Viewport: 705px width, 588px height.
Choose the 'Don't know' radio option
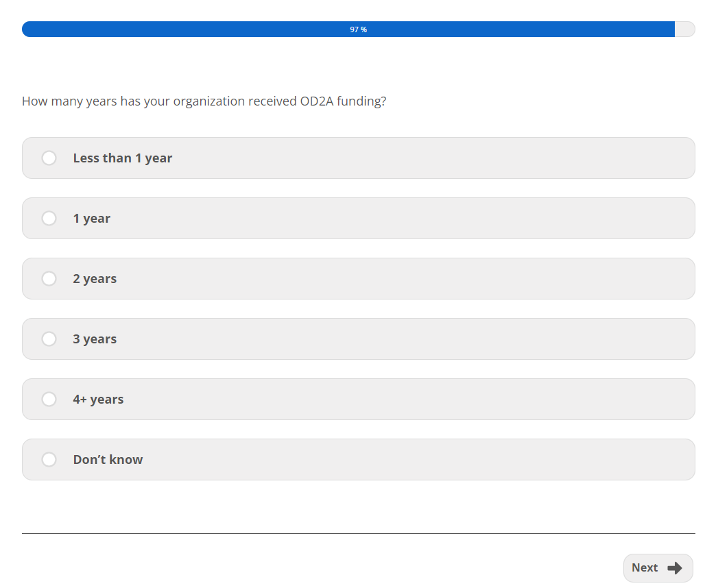pos(49,460)
